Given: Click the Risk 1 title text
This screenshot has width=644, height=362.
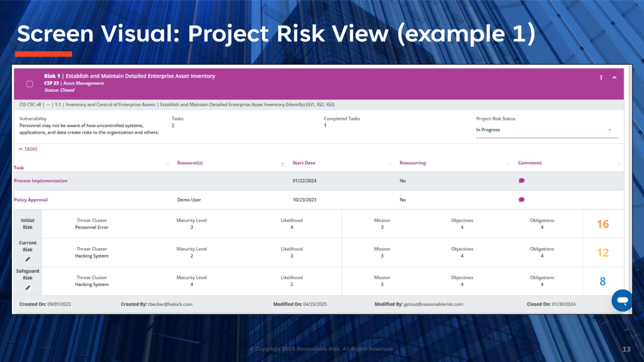Looking at the screenshot, I should click(130, 76).
